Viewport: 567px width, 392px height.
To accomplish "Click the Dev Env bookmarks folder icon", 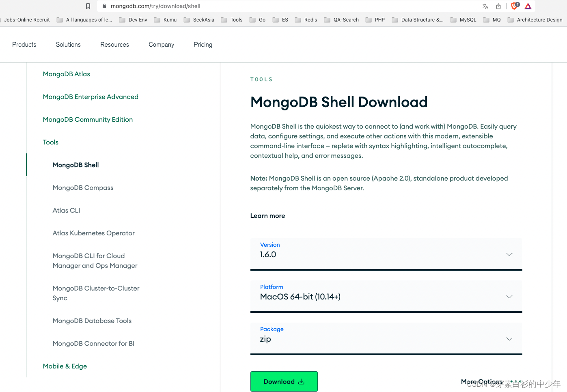I will click(x=121, y=19).
